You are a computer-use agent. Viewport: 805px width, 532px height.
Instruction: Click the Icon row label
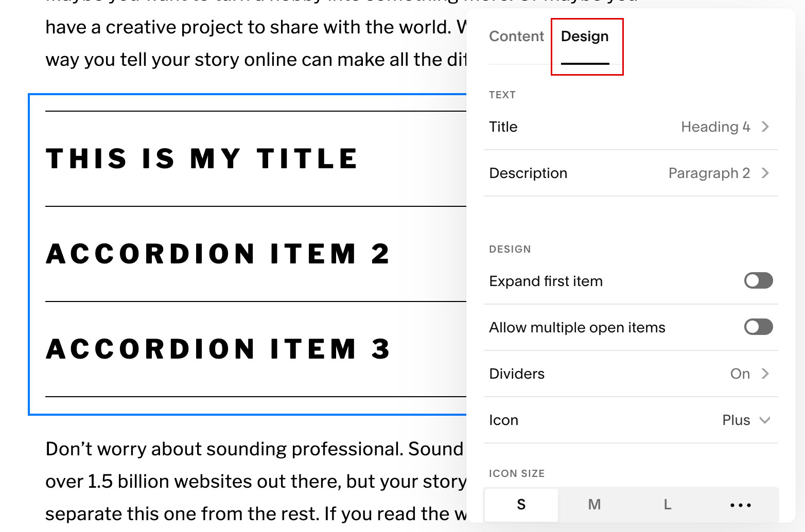[503, 420]
